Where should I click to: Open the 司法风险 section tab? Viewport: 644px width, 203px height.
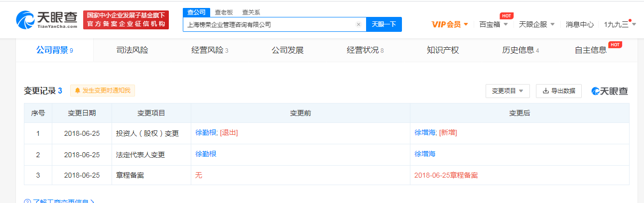tap(132, 50)
